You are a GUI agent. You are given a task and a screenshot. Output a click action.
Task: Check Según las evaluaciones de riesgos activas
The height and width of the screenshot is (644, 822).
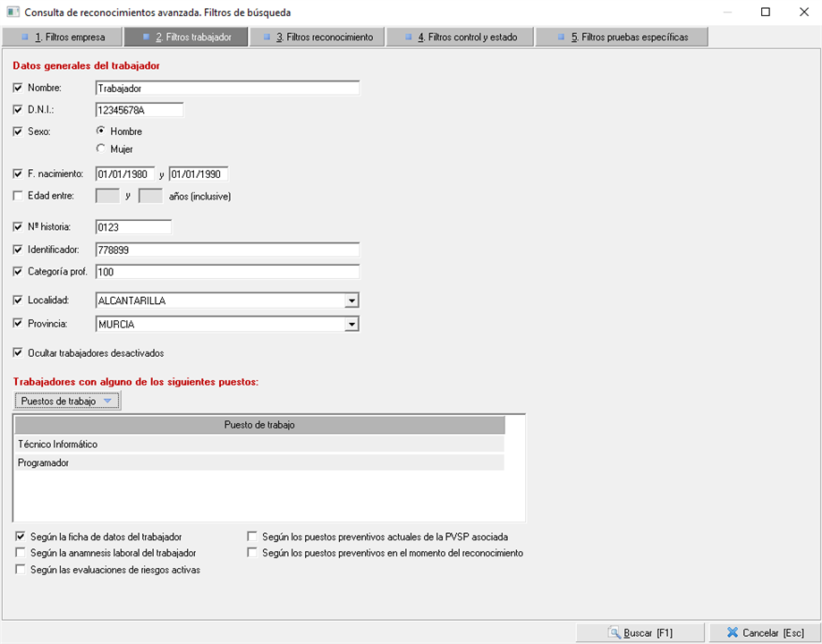point(21,569)
